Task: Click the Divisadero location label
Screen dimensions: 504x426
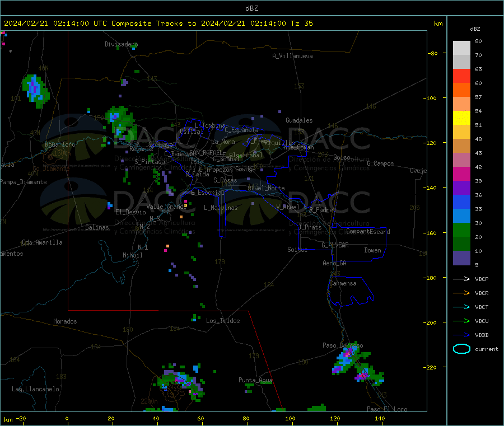Action: tap(121, 44)
